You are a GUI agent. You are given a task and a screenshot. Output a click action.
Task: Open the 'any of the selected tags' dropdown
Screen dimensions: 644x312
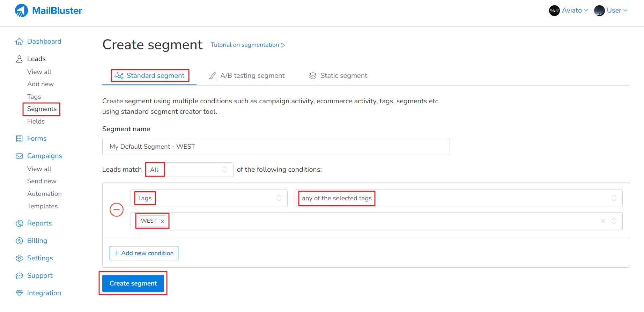[x=458, y=198]
